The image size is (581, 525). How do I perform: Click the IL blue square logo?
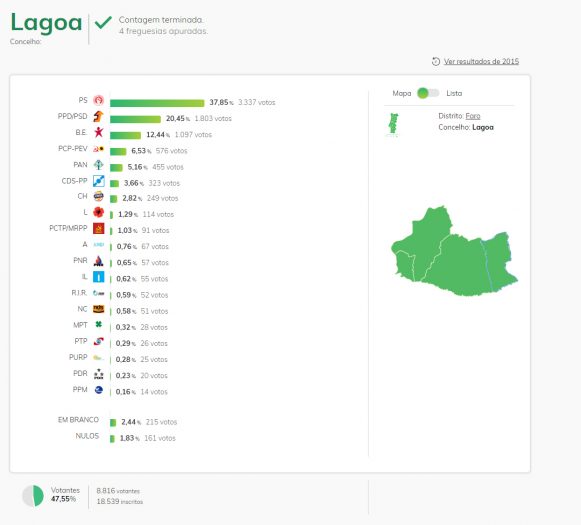tap(98, 277)
